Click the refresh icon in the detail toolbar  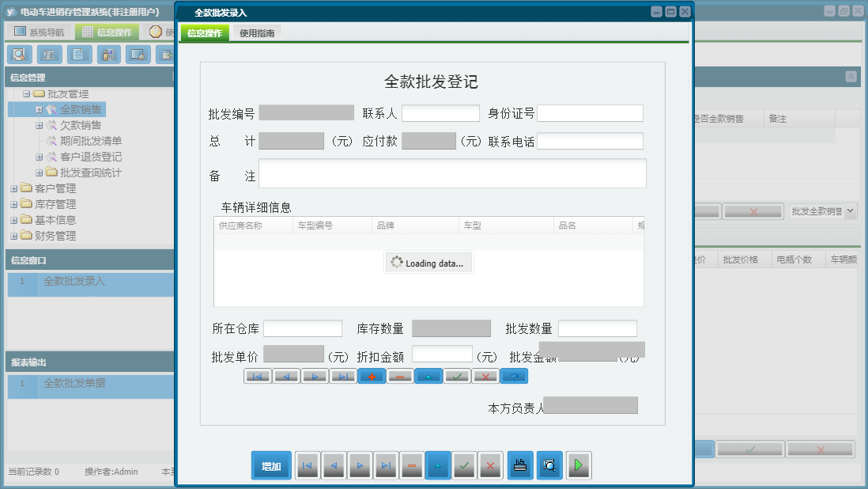click(x=514, y=376)
